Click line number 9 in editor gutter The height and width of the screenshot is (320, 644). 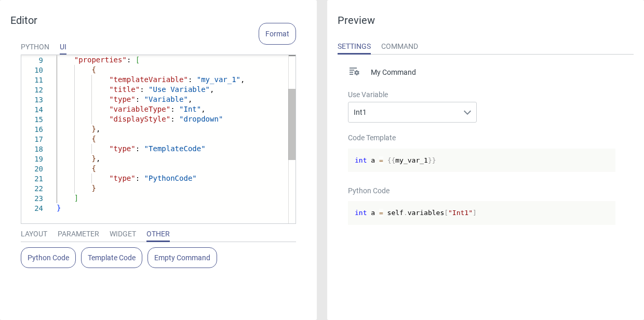pyautogui.click(x=41, y=60)
